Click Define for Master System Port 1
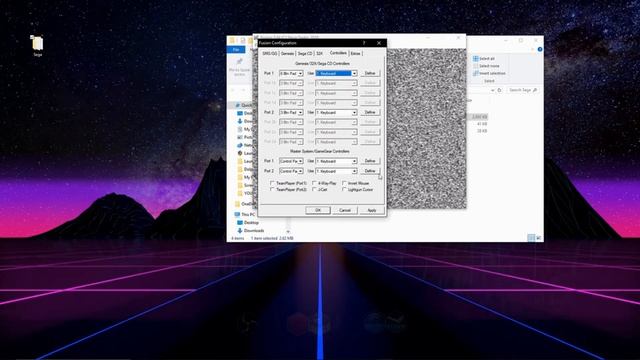Image resolution: width=640 pixels, height=360 pixels. click(x=370, y=161)
